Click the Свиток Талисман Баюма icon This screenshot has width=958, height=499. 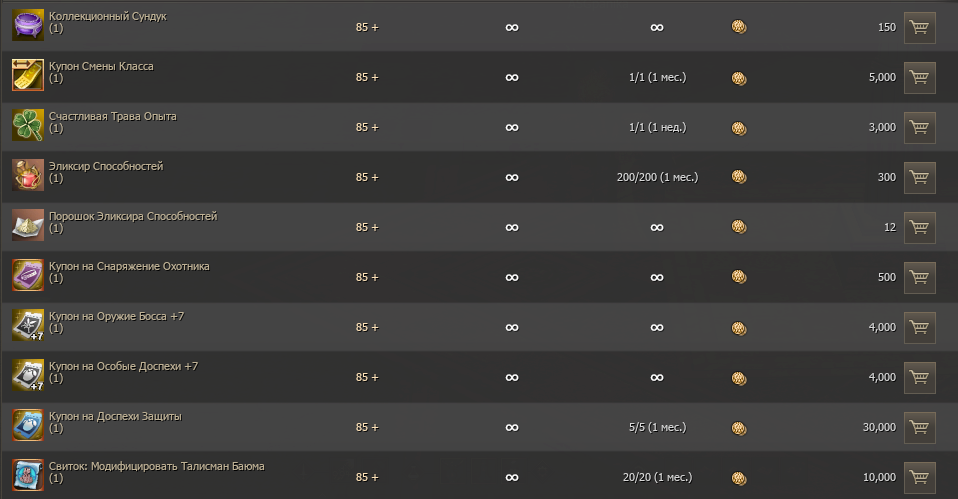27,476
